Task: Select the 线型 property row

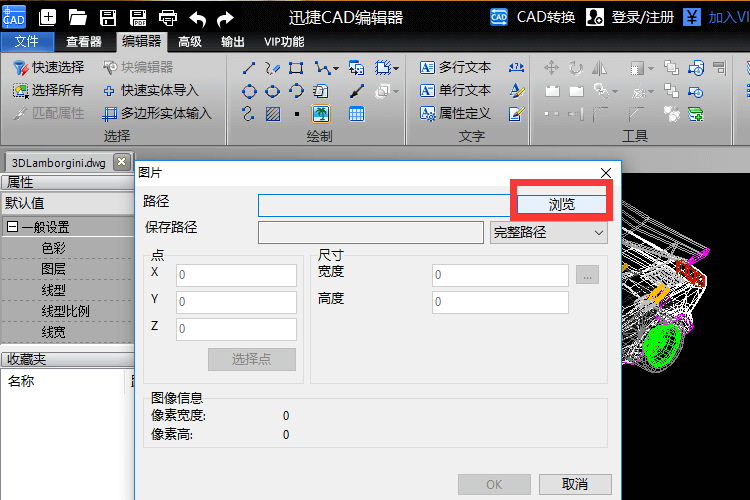Action: 67,290
